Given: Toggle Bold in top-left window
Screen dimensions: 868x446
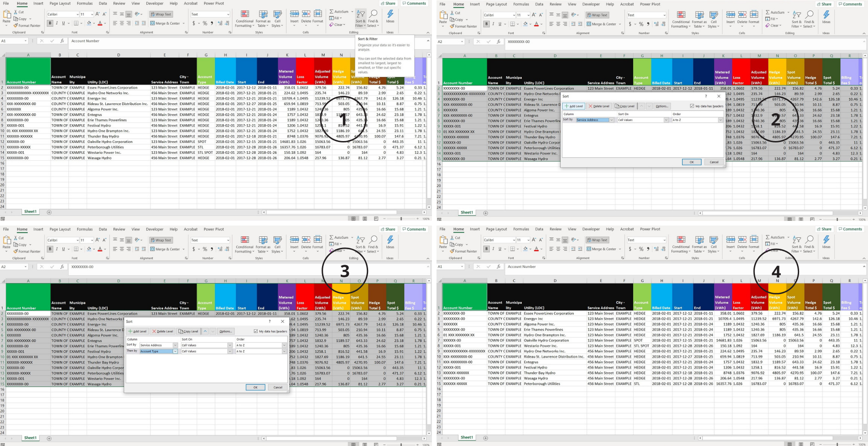Looking at the screenshot, I should click(x=50, y=23).
